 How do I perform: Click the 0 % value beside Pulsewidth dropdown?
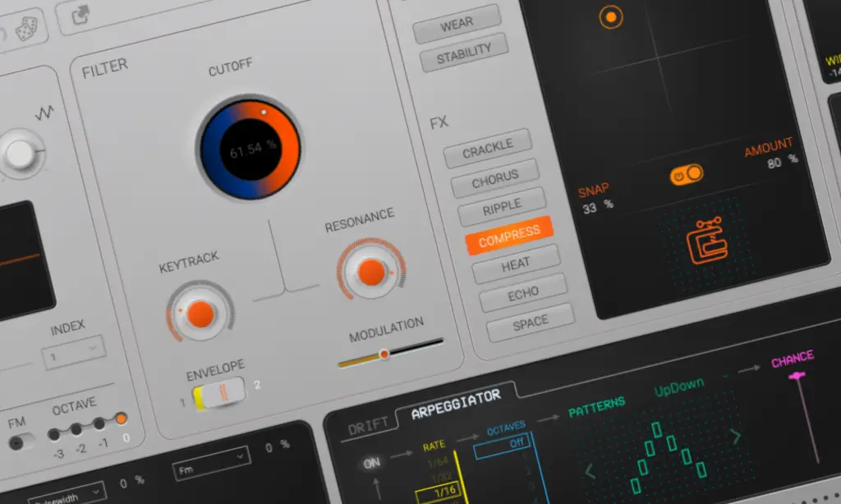(x=132, y=482)
